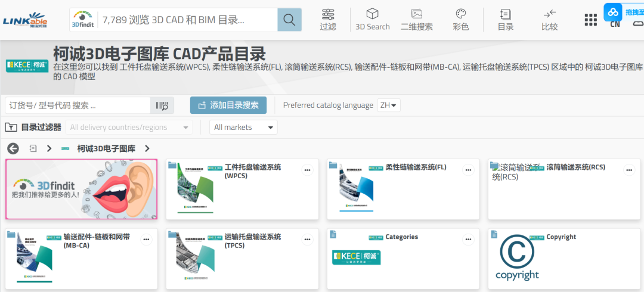Open the All markets dropdown
Image resolution: width=644 pixels, height=292 pixels.
[244, 128]
